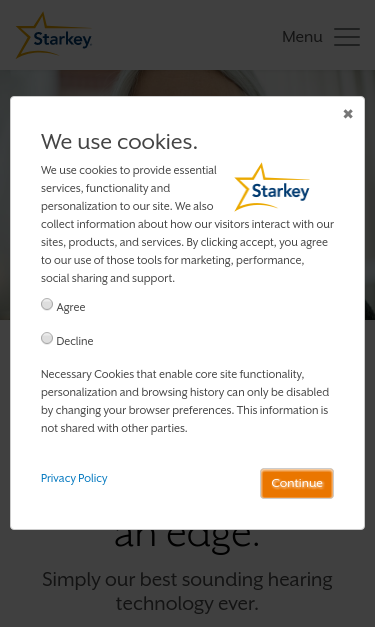The height and width of the screenshot is (627, 375).
Task: Click the 'technology ever.' text line
Action: pyautogui.click(x=187, y=603)
